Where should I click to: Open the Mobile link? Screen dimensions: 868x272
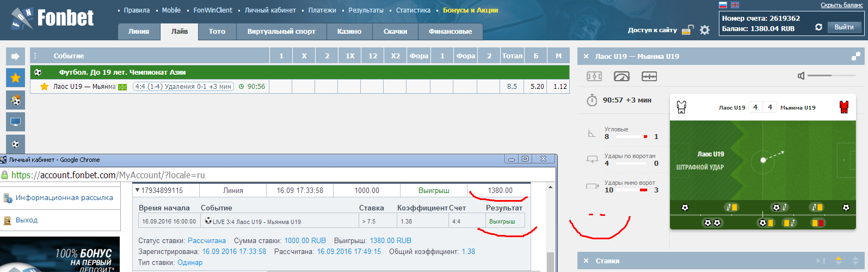pyautogui.click(x=171, y=10)
